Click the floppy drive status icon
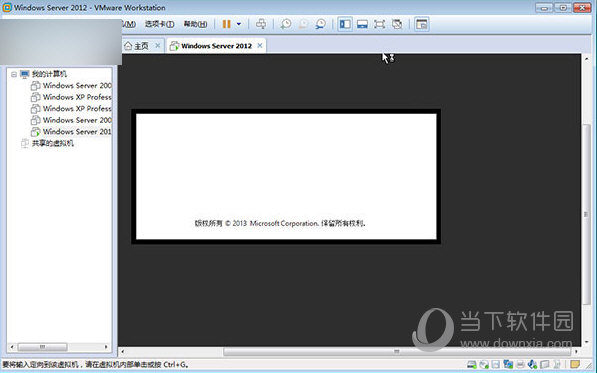Screen dimensions: 597x373 tap(495, 365)
